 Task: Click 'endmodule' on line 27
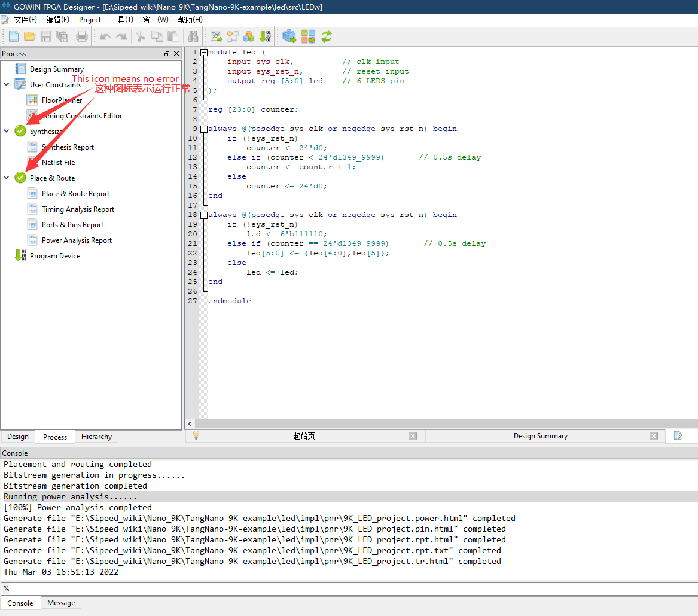click(x=230, y=301)
